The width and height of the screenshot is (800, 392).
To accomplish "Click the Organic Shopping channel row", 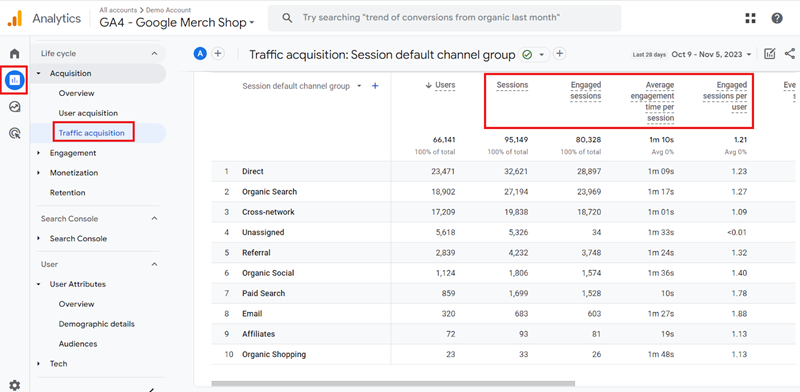I will [x=505, y=354].
